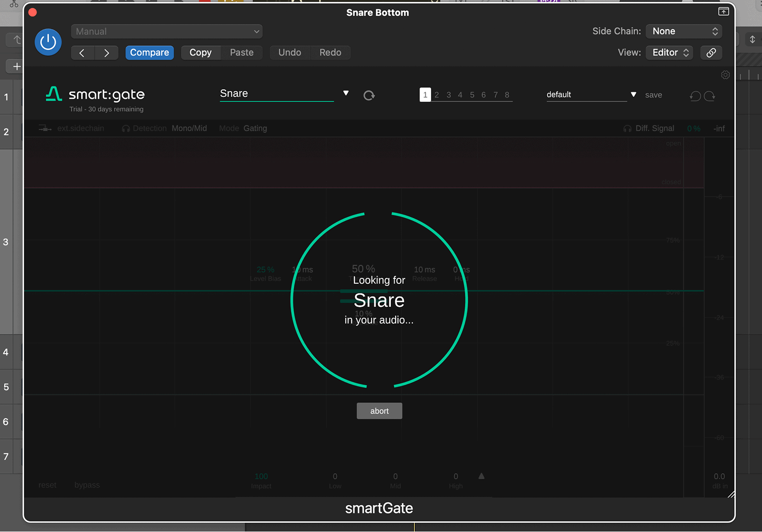The width and height of the screenshot is (762, 532).
Task: Expand the default preset dropdown arrow
Action: (x=633, y=95)
